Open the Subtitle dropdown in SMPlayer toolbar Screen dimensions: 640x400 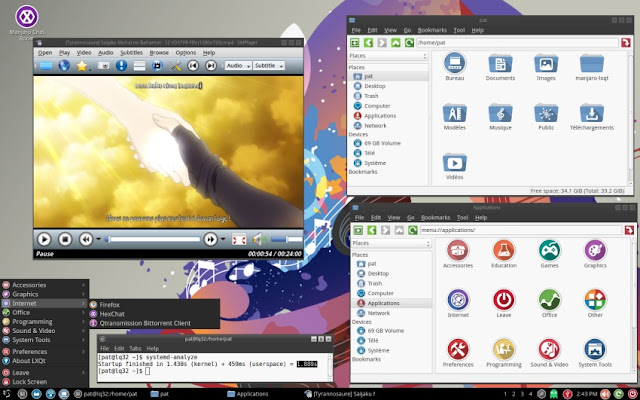coord(268,66)
